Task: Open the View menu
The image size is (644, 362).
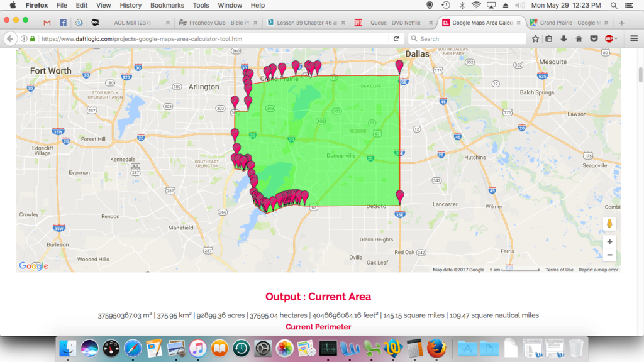Action: (x=104, y=5)
